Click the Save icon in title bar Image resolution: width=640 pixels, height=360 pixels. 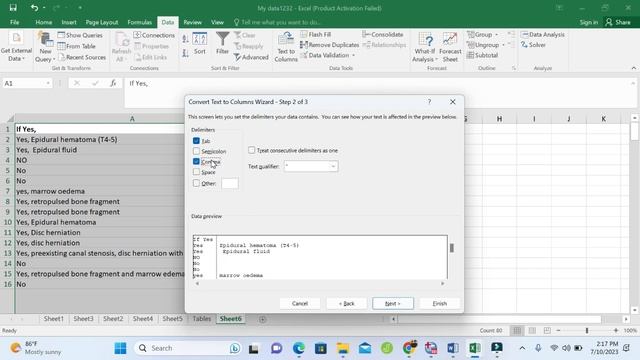pyautogui.click(x=13, y=8)
